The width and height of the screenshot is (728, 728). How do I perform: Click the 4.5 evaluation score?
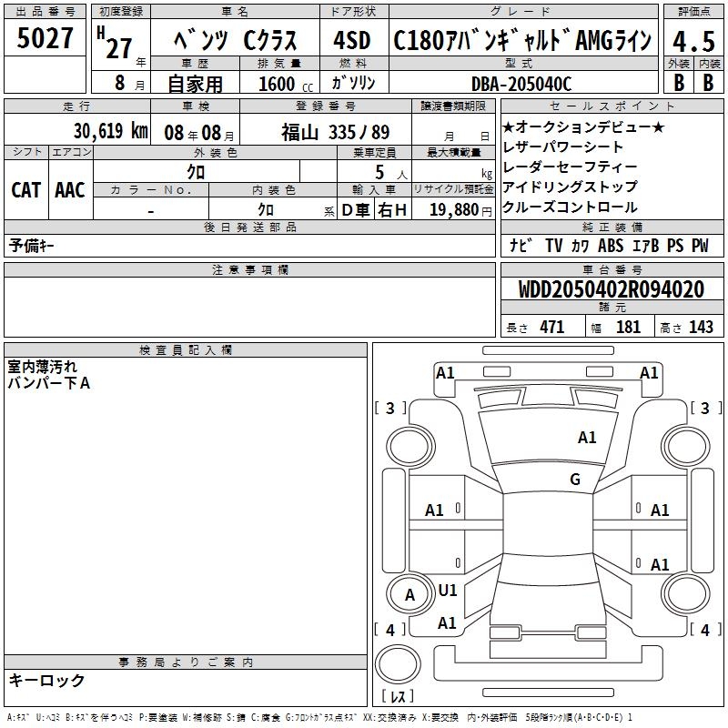click(x=692, y=42)
